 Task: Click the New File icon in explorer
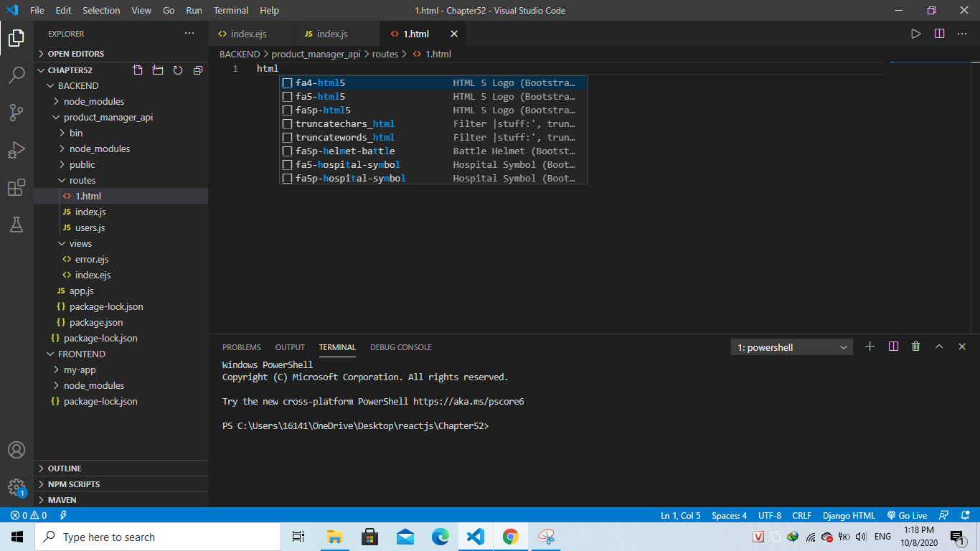tap(138, 70)
